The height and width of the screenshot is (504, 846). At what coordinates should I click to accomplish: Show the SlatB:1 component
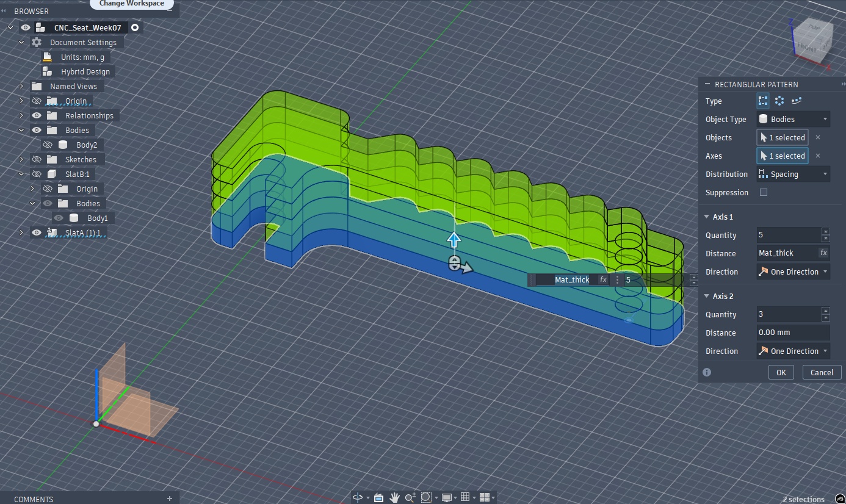(x=36, y=174)
